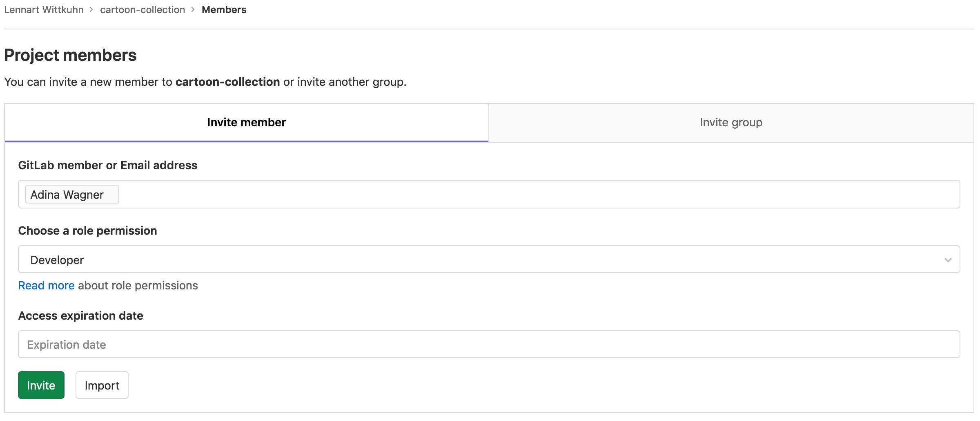Open the Read more link
Image resolution: width=980 pixels, height=421 pixels.
46,285
